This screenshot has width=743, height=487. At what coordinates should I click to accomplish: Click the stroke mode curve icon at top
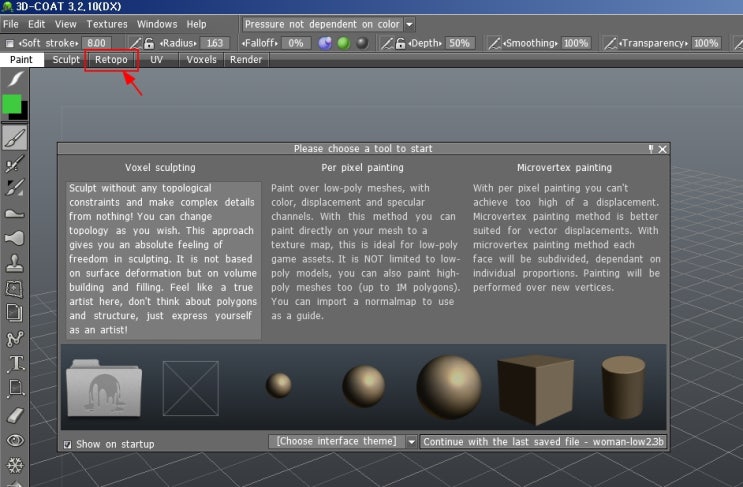16,78
